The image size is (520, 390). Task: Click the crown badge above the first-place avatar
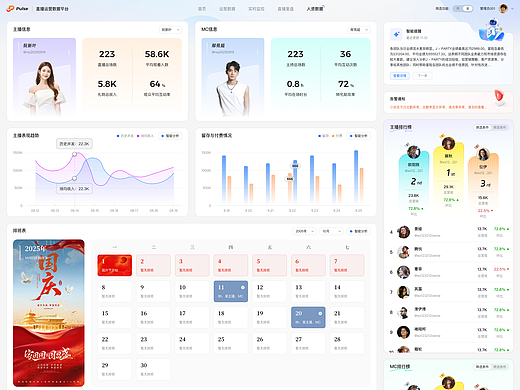tap(442, 136)
